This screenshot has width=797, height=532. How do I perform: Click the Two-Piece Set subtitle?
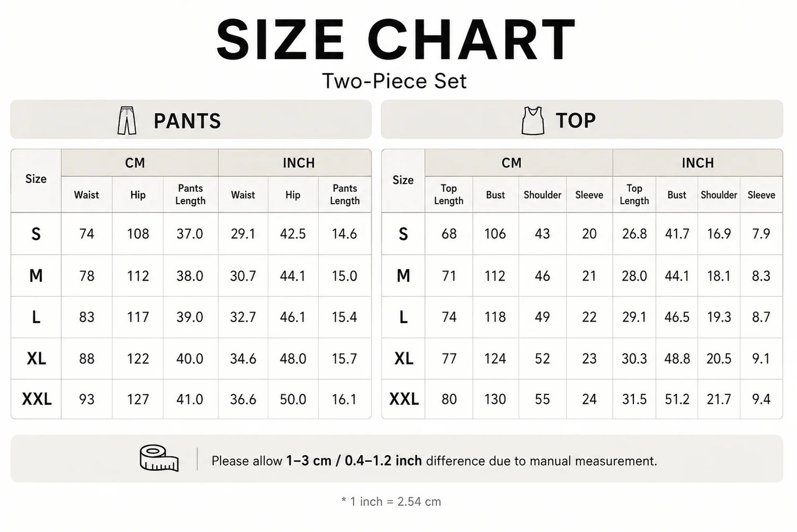point(394,81)
